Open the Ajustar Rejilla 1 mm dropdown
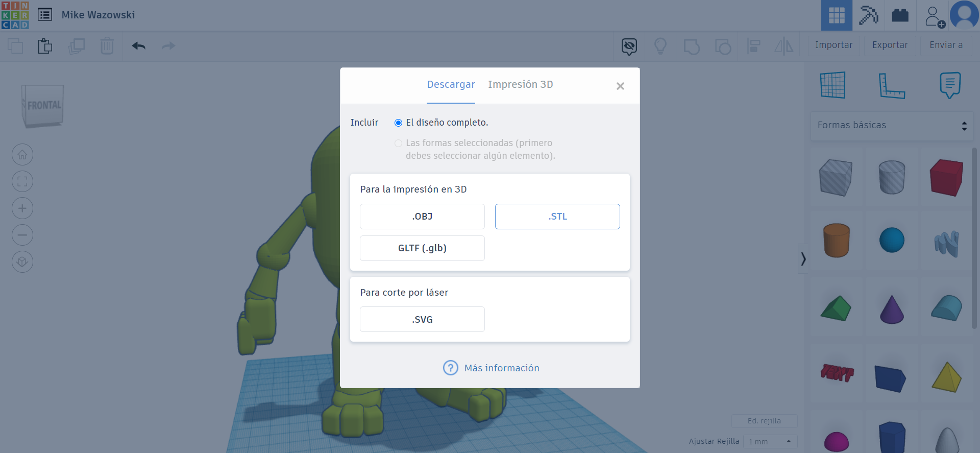 tap(770, 441)
